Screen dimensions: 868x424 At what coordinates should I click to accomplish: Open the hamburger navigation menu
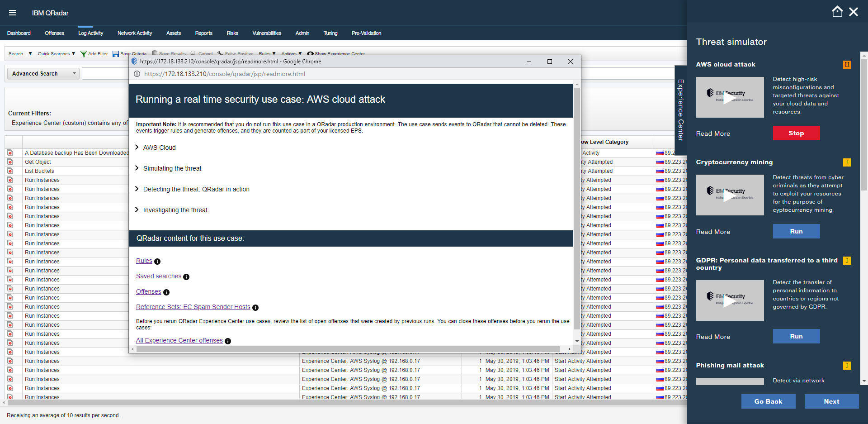point(13,13)
